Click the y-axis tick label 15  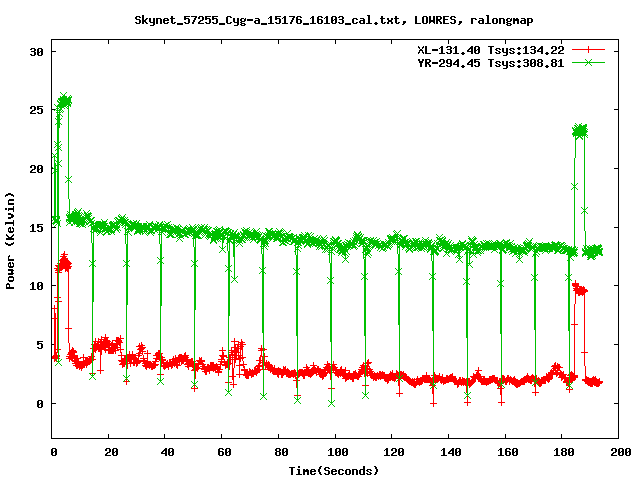[36, 228]
